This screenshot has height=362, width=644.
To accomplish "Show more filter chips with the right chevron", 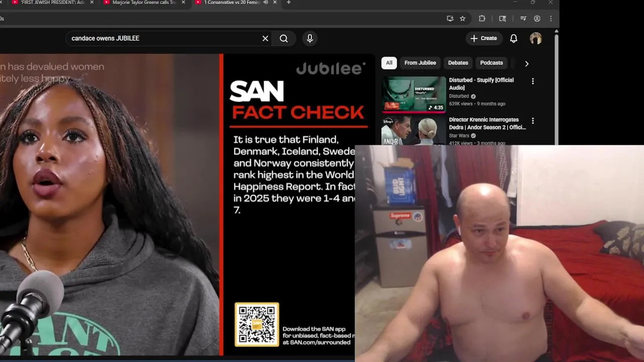I will click(527, 63).
